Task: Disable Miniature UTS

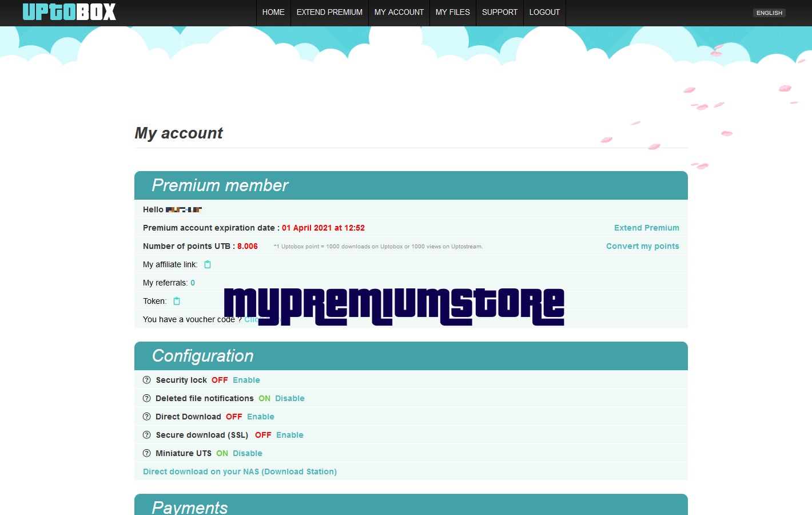Action: tap(248, 453)
